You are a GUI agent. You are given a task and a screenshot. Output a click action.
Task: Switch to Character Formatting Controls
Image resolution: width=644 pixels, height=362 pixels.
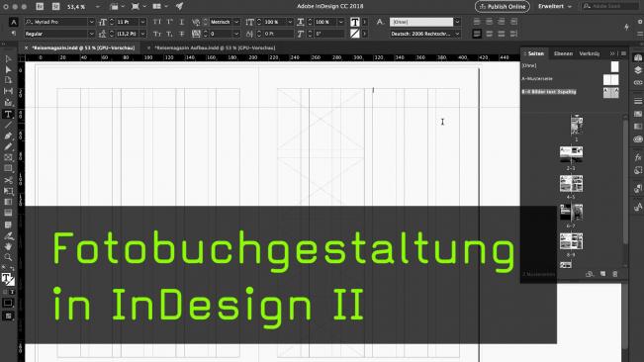click(13, 22)
